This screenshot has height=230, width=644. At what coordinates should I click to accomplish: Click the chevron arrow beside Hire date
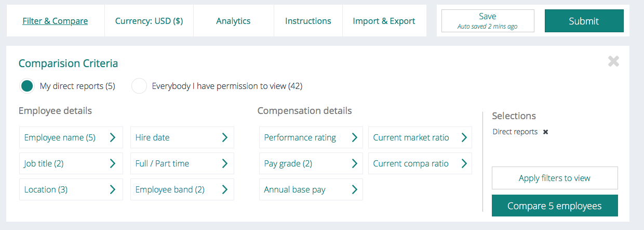pyautogui.click(x=224, y=137)
